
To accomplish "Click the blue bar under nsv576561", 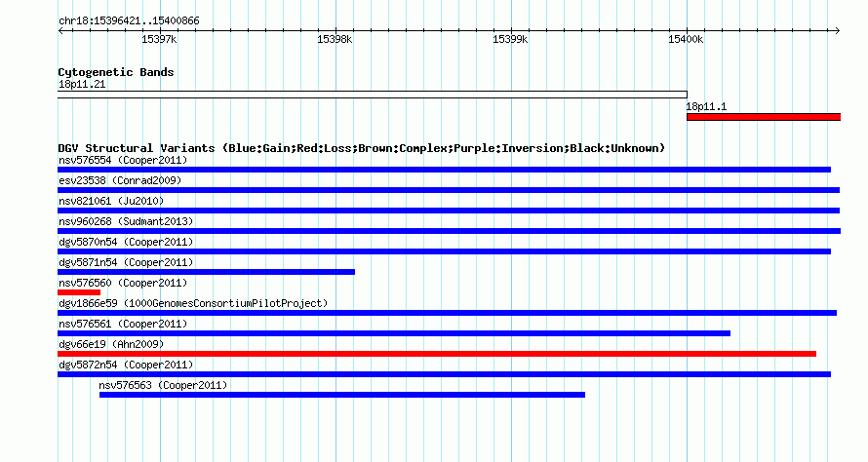I will [394, 333].
